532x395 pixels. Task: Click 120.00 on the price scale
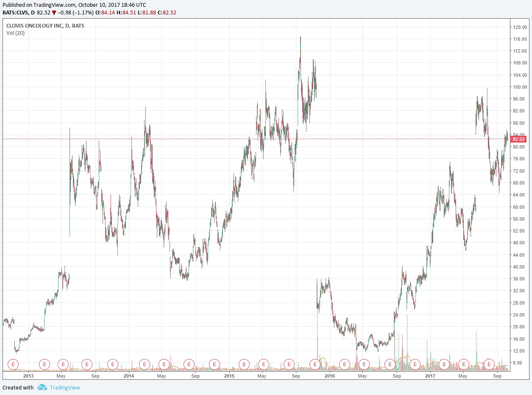pos(519,27)
